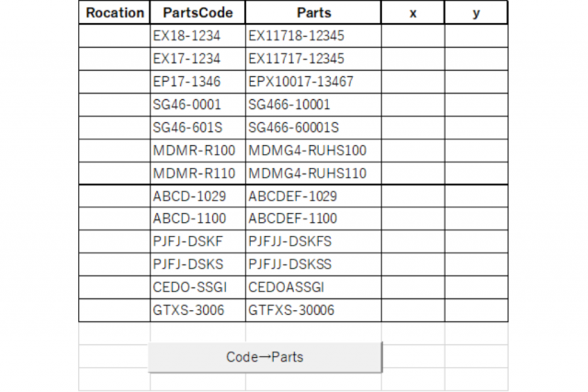Click the ABCD-1100 cell
Screen dimensions: 588x392
point(198,219)
